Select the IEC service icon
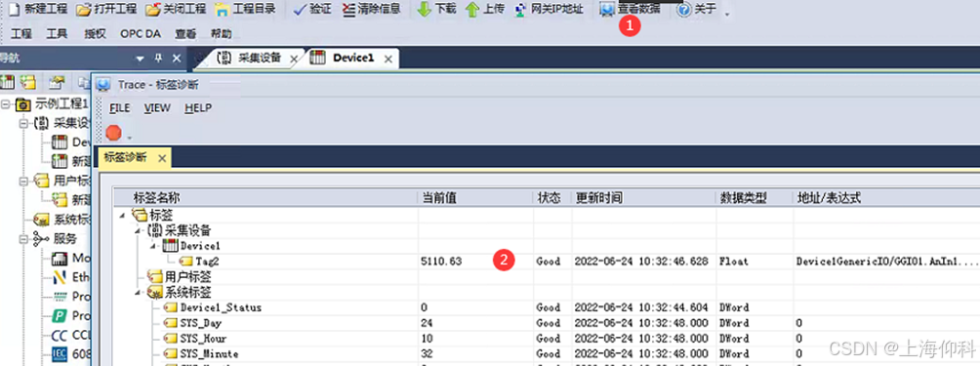The image size is (980, 366). [x=60, y=354]
